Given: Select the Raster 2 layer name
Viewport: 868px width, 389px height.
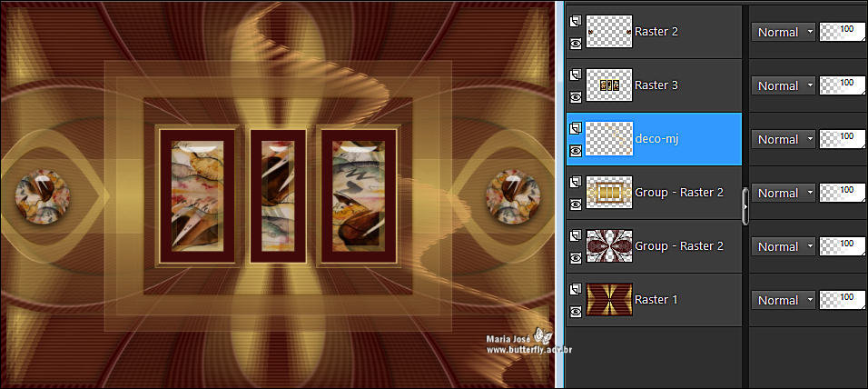Looking at the screenshot, I should coord(656,32).
